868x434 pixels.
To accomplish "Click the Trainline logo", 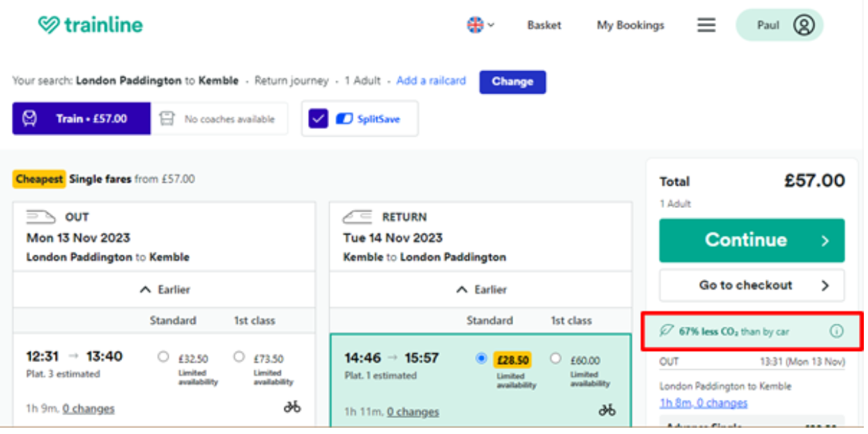I will pyautogui.click(x=90, y=25).
